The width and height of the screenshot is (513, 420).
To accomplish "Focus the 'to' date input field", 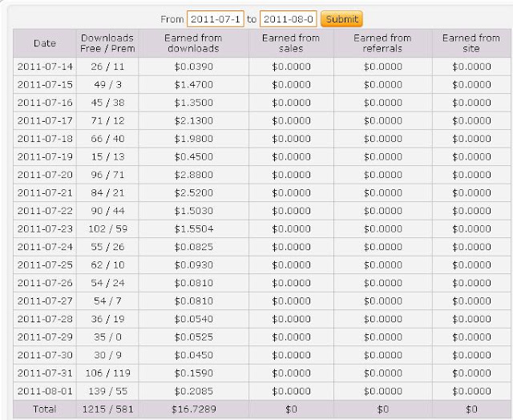I will (289, 19).
